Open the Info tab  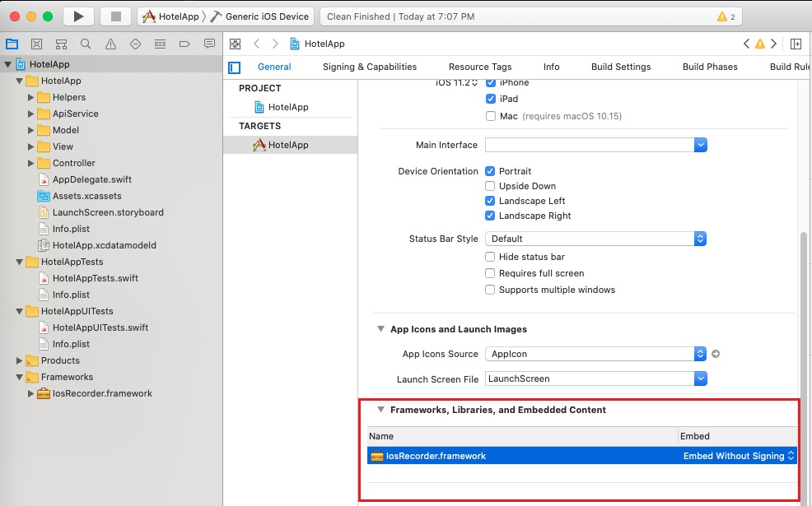[x=552, y=67]
